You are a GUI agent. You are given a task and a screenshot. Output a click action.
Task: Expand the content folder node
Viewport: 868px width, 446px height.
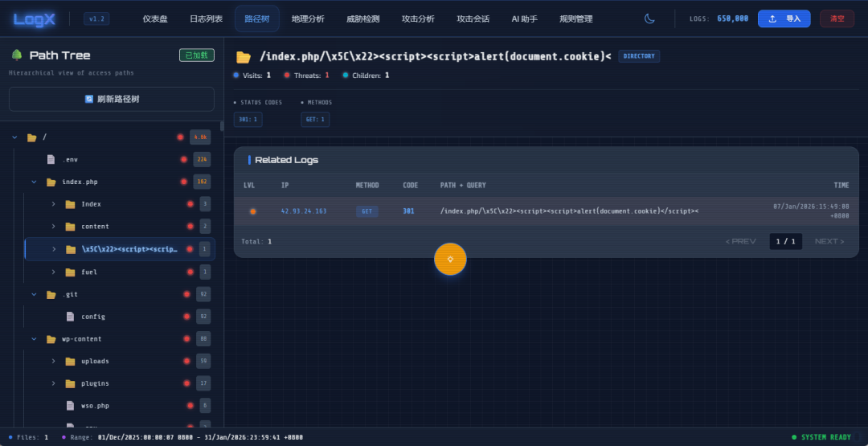[54, 227]
